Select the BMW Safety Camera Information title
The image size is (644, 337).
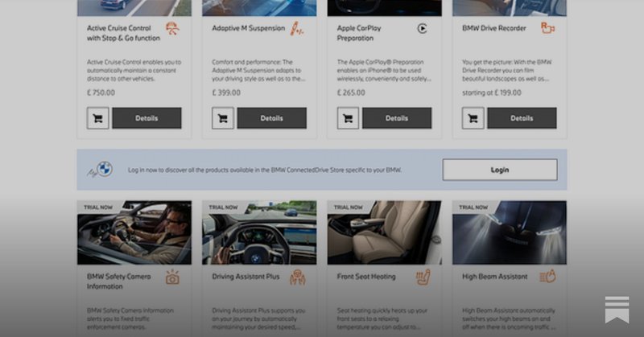[x=118, y=282]
